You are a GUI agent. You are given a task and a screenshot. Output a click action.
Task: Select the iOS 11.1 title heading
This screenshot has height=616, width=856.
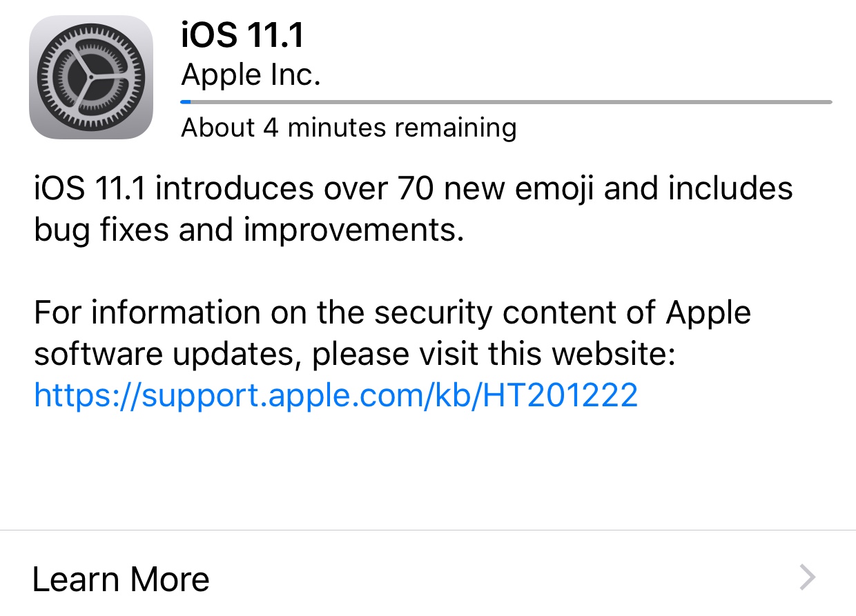242,34
